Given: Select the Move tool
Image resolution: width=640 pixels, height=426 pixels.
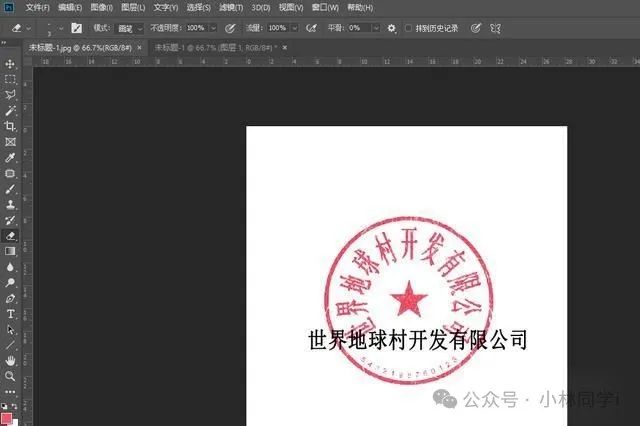Looking at the screenshot, I should pyautogui.click(x=10, y=64).
